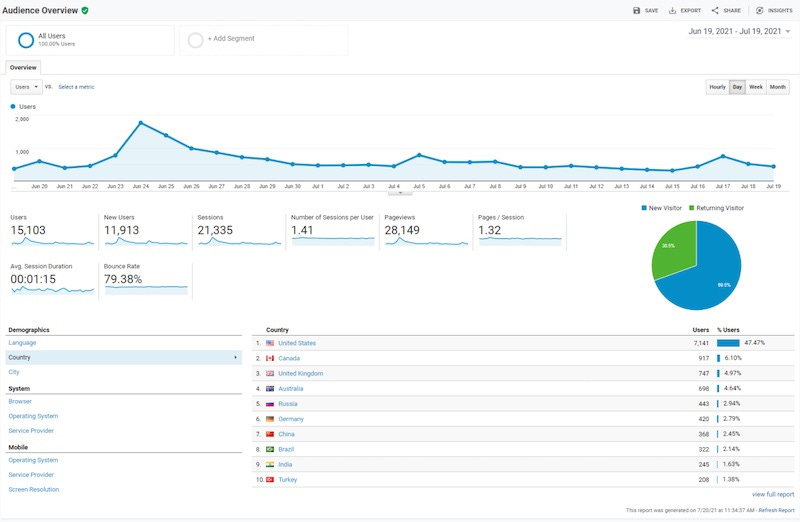The width and height of the screenshot is (800, 522).
Task: Click the % Users column header
Action: pos(728,330)
